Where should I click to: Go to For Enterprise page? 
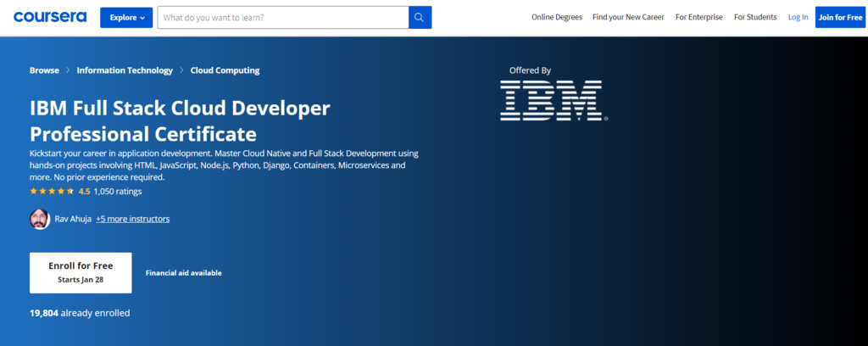pos(698,17)
